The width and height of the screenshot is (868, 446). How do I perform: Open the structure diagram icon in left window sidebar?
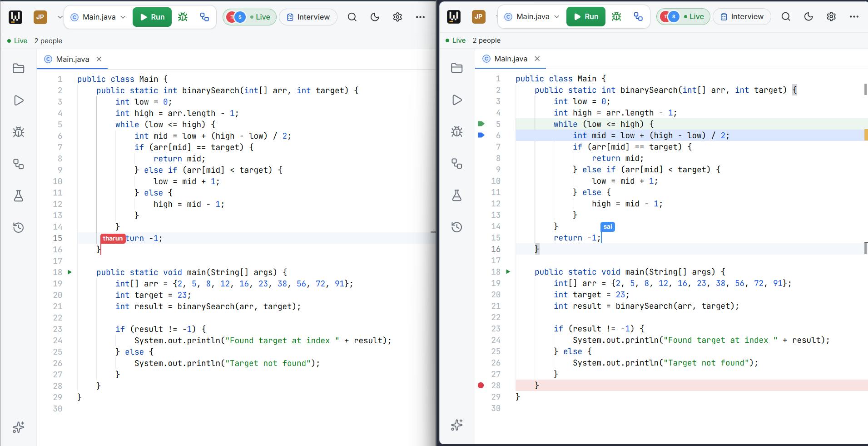click(19, 164)
